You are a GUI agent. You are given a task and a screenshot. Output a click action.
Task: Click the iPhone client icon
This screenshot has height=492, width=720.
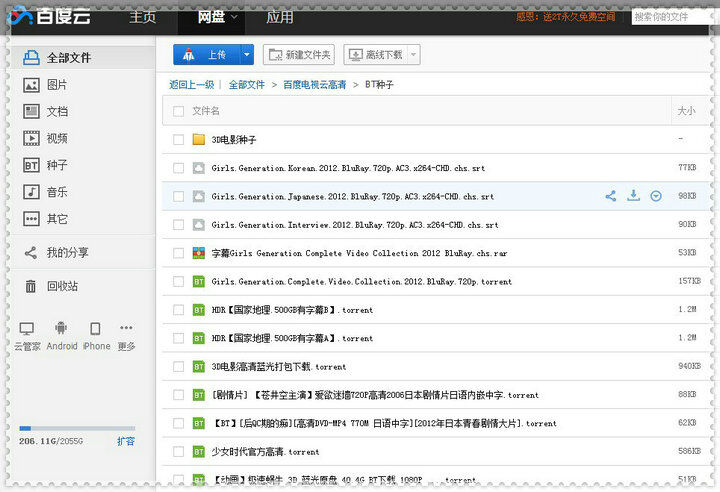tap(95, 329)
